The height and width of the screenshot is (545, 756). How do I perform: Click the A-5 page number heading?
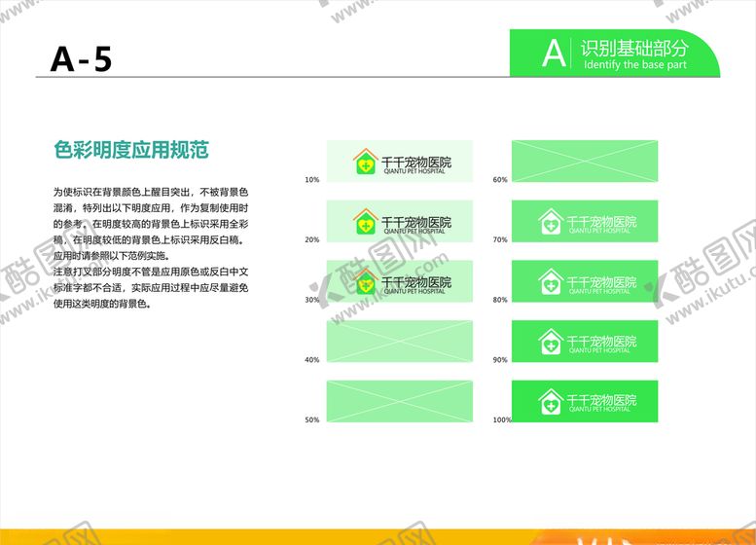click(82, 59)
